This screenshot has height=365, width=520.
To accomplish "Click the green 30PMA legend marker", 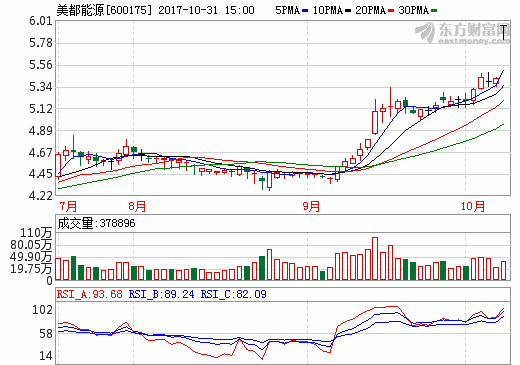I will (434, 11).
